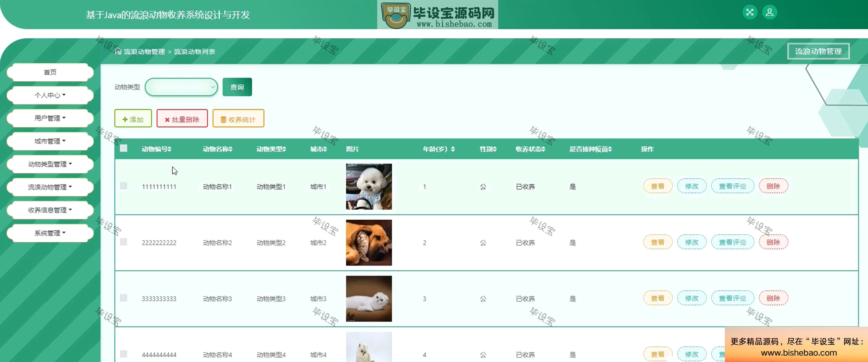This screenshot has width=868, height=362.
Task: Click 查看评论 for 动物名称2 row
Action: (733, 242)
